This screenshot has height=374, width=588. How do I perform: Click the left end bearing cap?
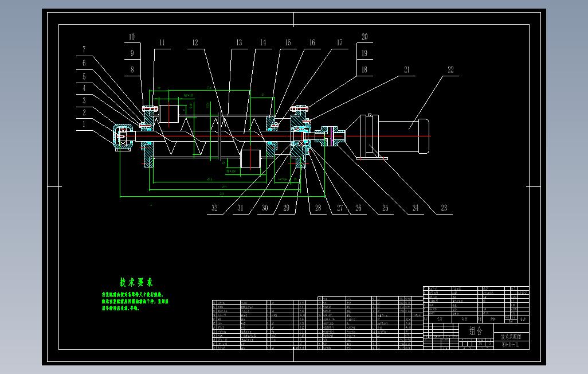pyautogui.click(x=123, y=137)
